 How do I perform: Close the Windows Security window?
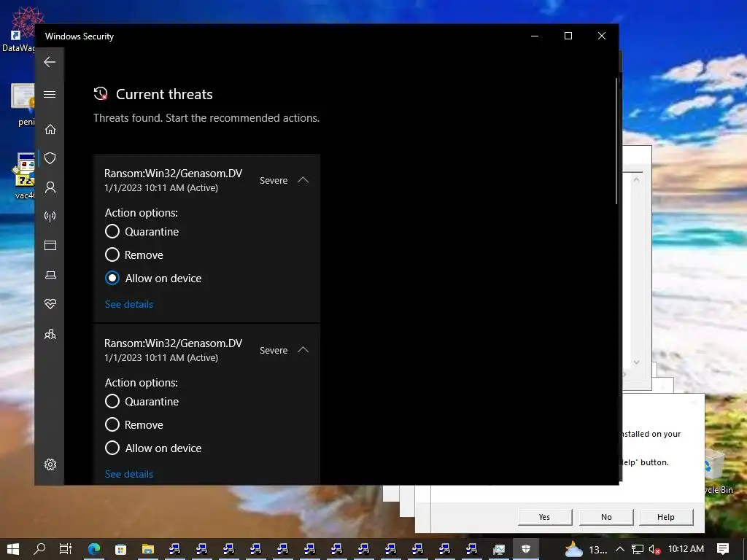(x=602, y=36)
